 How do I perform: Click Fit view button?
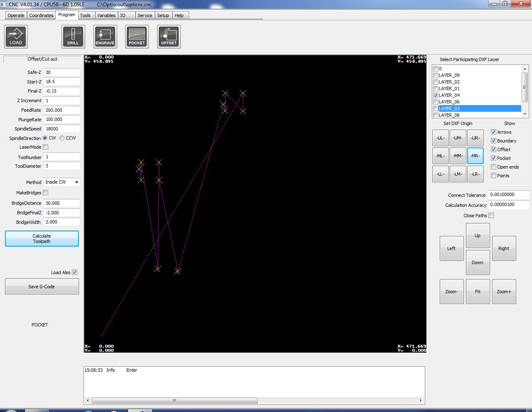click(x=478, y=292)
